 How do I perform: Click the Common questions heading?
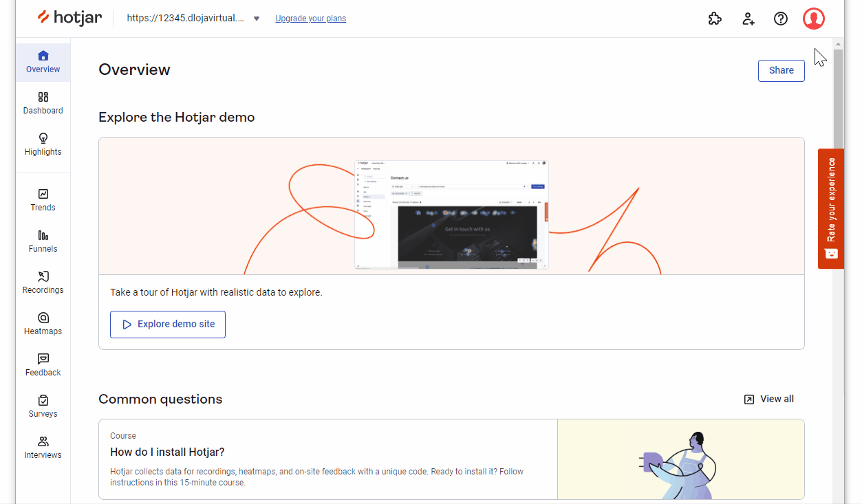click(160, 399)
